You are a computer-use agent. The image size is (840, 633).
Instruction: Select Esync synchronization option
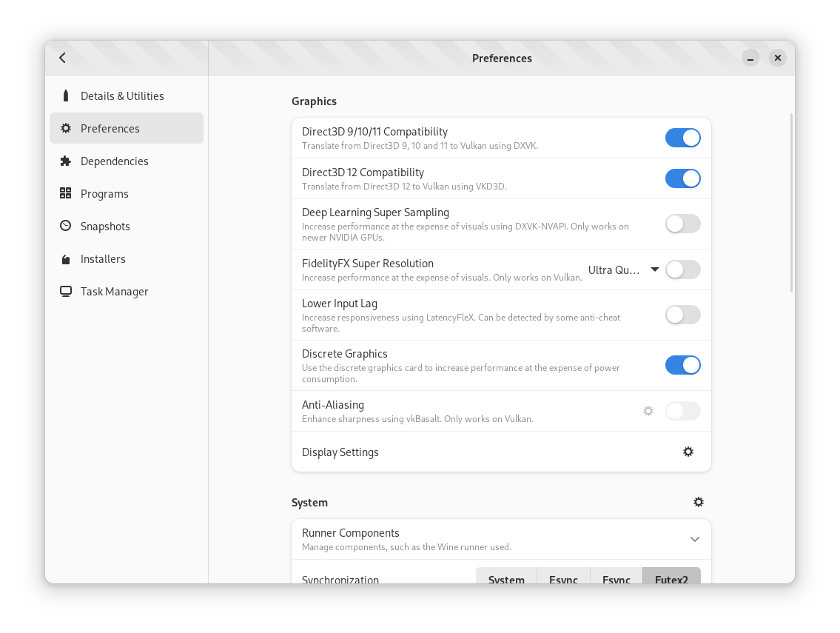click(563, 578)
